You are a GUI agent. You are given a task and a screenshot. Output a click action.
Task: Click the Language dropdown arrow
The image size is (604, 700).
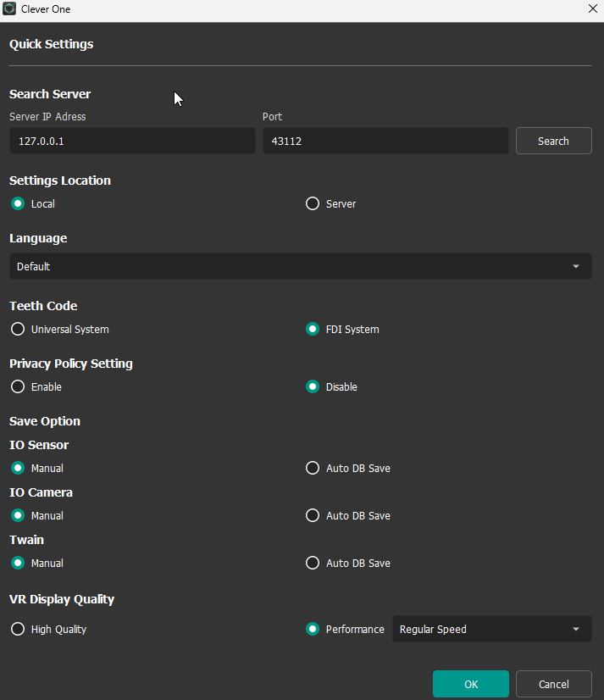(576, 266)
